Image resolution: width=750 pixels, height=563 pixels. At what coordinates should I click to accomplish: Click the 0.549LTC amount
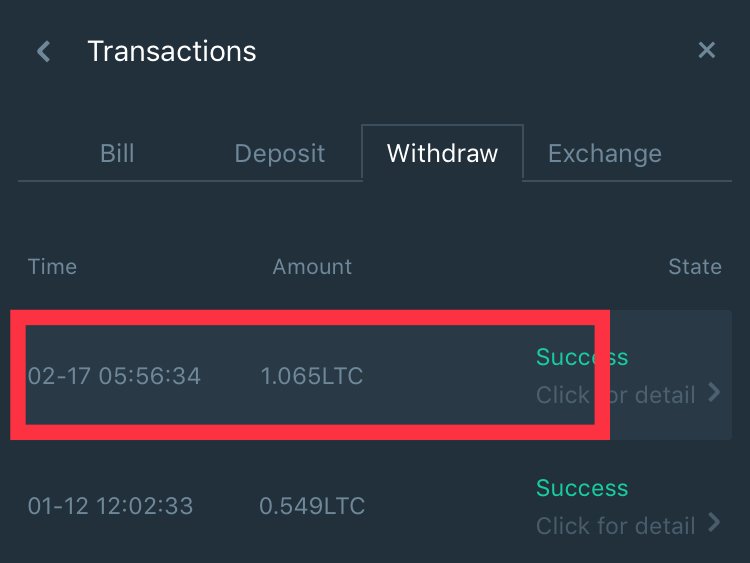[x=312, y=506]
